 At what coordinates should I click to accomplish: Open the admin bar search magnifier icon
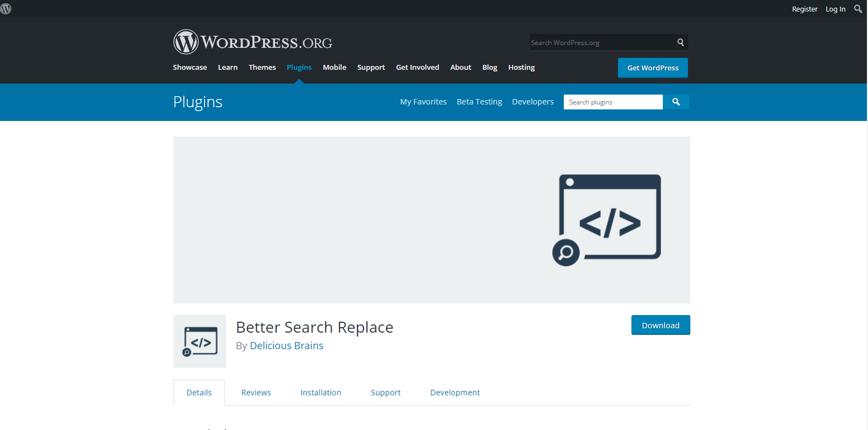click(858, 9)
